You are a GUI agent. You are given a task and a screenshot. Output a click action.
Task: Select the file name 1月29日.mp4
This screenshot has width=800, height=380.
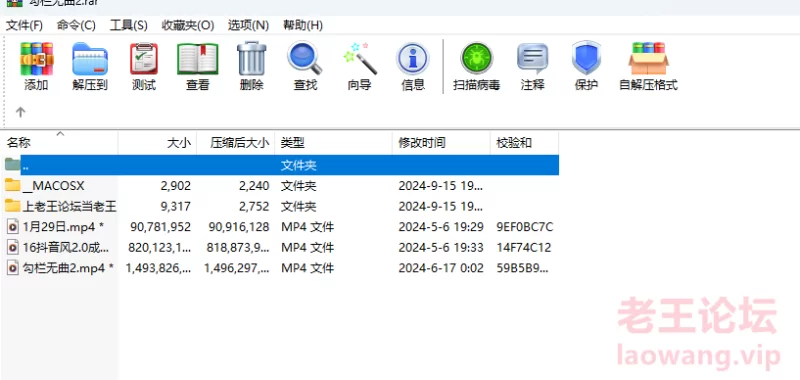64,226
